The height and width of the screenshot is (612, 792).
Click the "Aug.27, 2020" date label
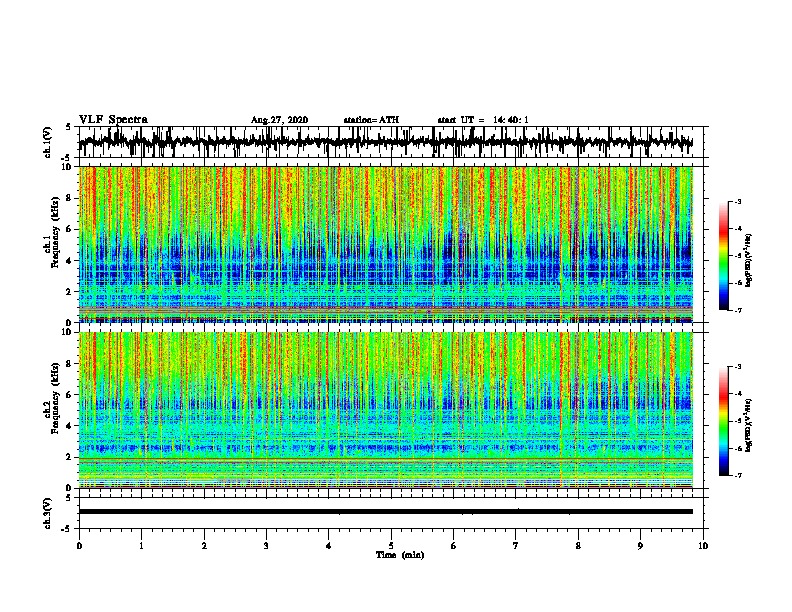tap(279, 120)
